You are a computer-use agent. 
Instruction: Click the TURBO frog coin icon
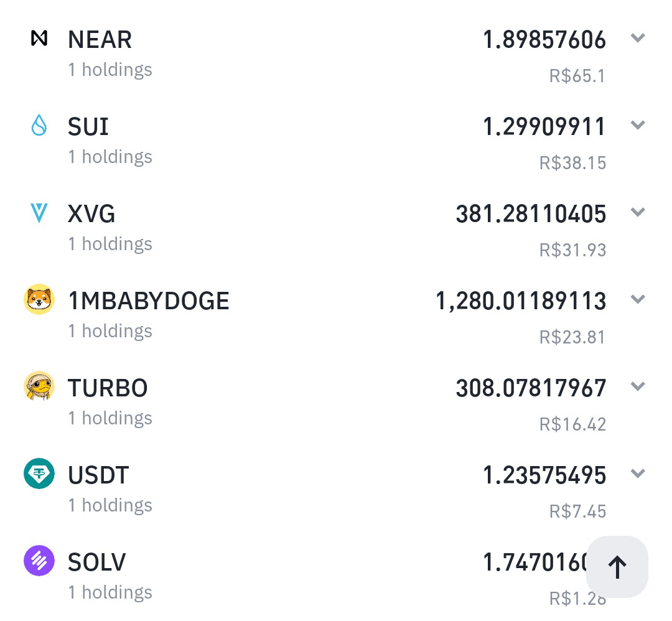pyautogui.click(x=39, y=386)
